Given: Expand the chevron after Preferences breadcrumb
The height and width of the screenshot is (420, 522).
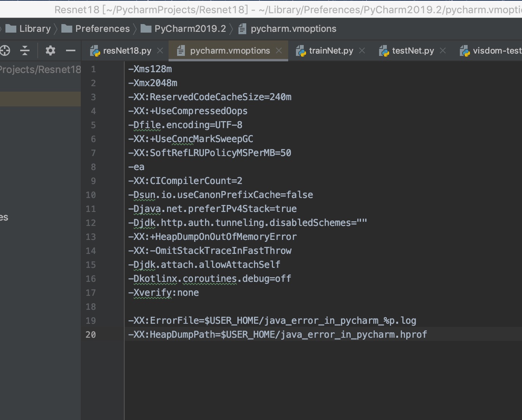Looking at the screenshot, I should pos(135,28).
